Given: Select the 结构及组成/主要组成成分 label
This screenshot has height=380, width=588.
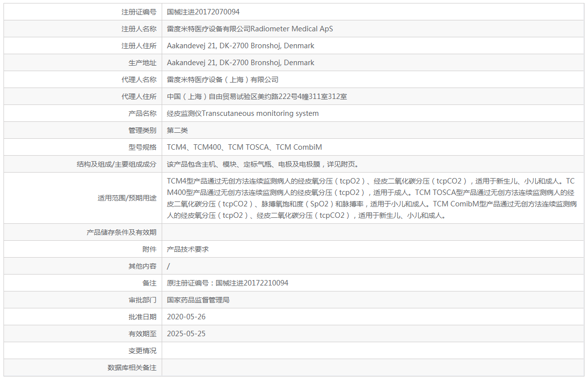Looking at the screenshot, I should point(116,164).
